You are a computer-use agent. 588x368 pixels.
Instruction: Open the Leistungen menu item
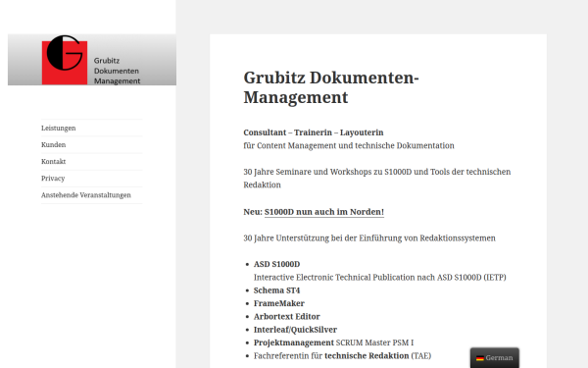(x=59, y=128)
